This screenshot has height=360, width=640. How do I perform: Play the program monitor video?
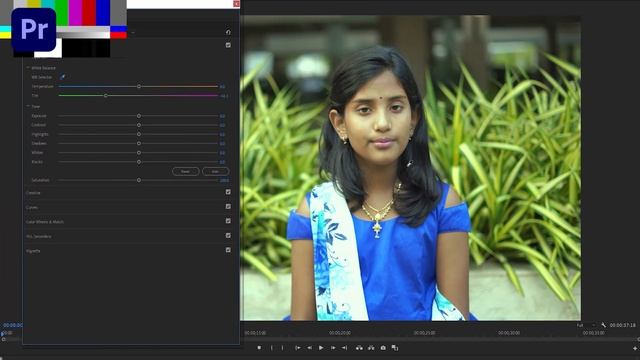pyautogui.click(x=321, y=348)
